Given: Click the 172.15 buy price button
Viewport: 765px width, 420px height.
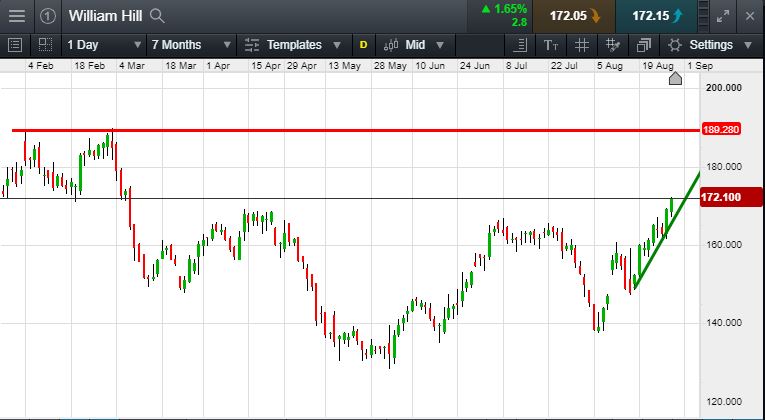Looking at the screenshot, I should pyautogui.click(x=657, y=16).
